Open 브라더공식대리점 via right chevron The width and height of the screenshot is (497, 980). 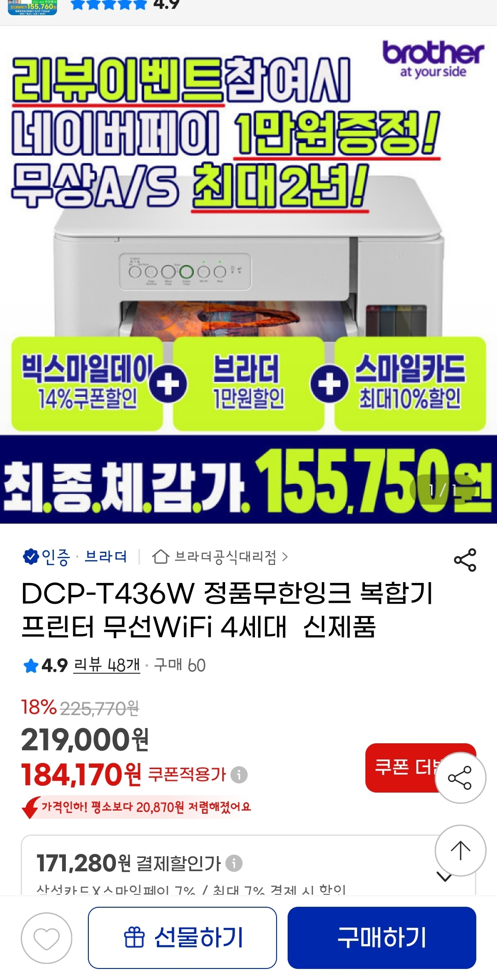[285, 557]
